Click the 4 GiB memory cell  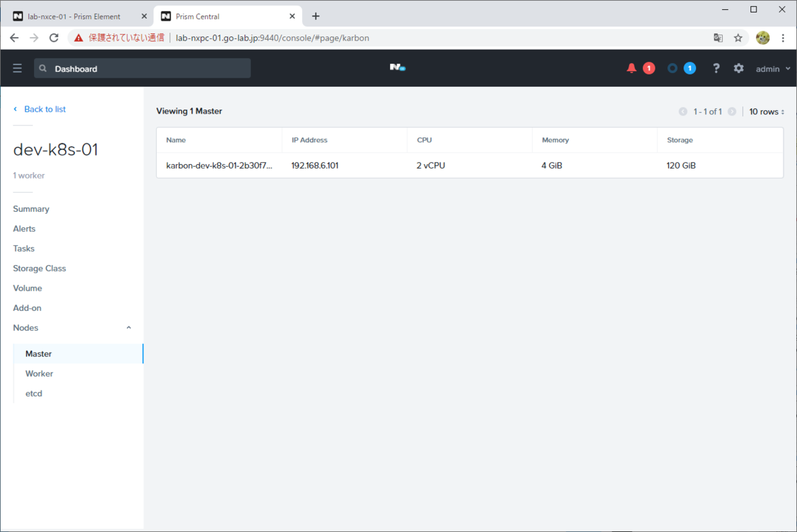pos(552,165)
